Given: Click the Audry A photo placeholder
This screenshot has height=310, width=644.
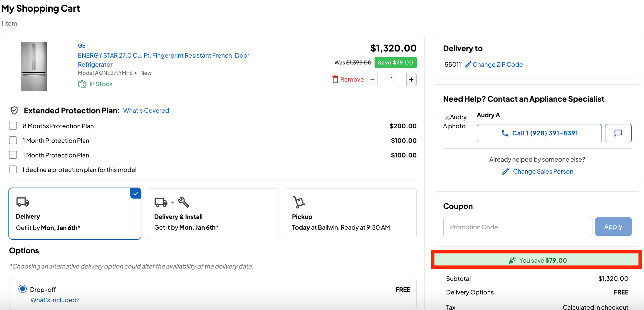Looking at the screenshot, I should [455, 121].
